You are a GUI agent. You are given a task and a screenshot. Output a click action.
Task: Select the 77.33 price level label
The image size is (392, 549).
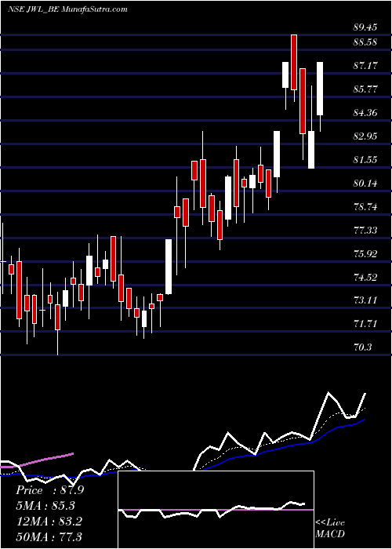point(365,230)
